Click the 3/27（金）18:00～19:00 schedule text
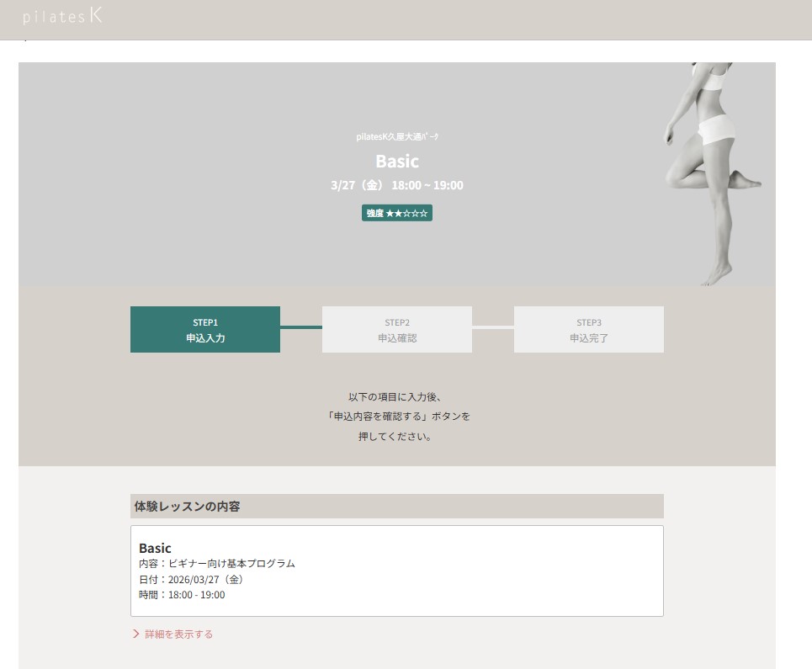 (397, 185)
